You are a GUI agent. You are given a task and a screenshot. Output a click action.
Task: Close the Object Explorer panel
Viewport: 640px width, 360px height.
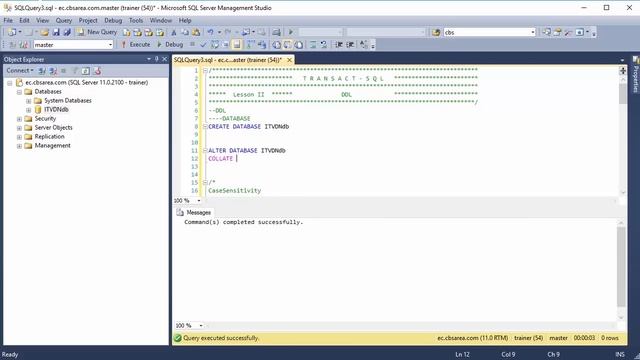164,59
